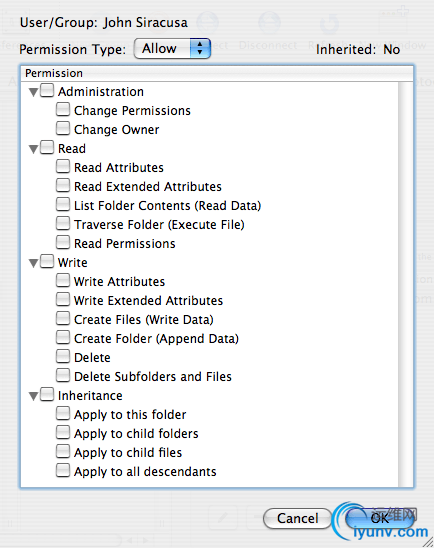The height and width of the screenshot is (548, 434).
Task: Check Apply to all descendants
Action: [63, 470]
